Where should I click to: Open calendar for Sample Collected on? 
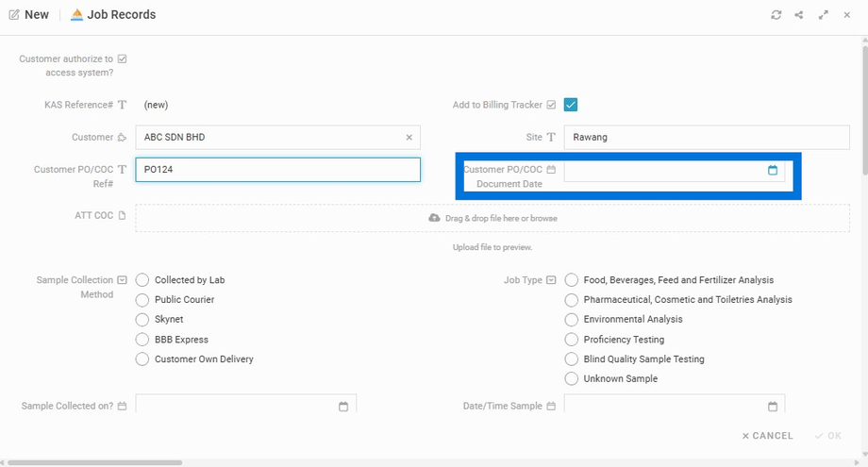click(343, 406)
